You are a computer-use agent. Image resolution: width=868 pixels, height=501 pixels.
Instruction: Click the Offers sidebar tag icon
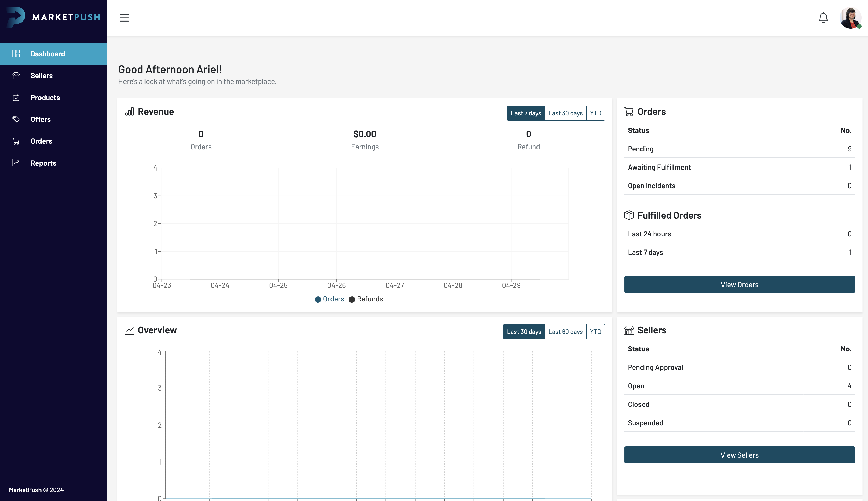(16, 119)
